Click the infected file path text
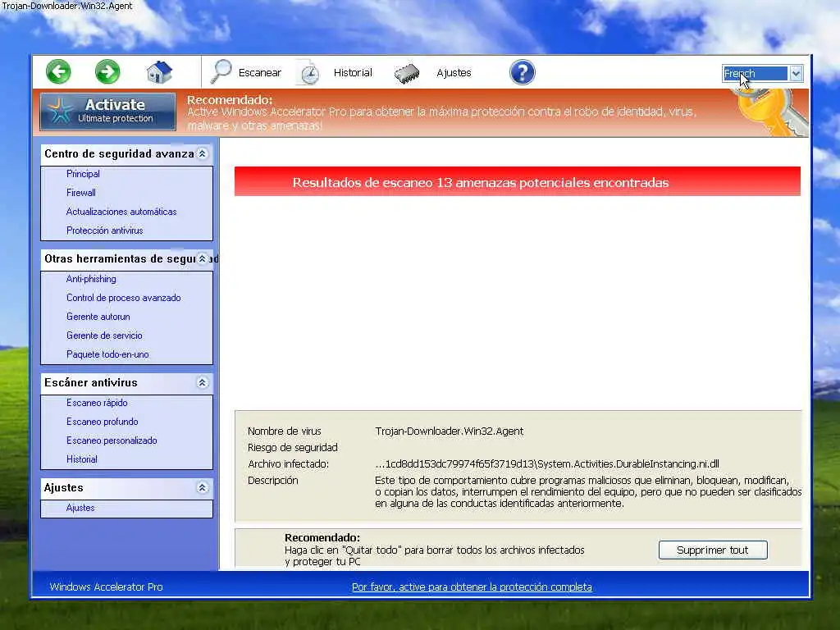 point(547,464)
